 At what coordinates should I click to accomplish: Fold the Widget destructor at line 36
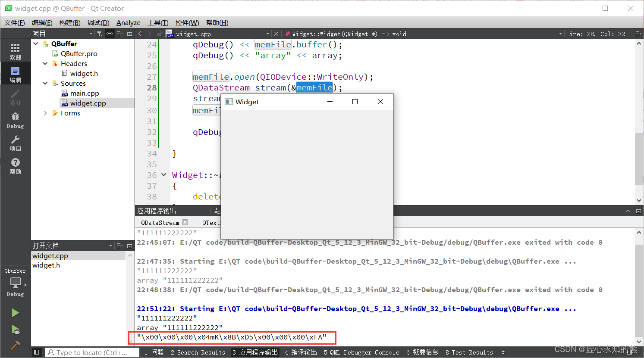click(x=163, y=175)
